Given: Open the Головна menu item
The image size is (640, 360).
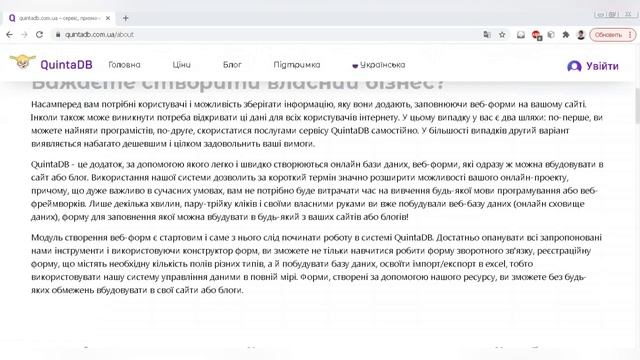Looking at the screenshot, I should (124, 65).
